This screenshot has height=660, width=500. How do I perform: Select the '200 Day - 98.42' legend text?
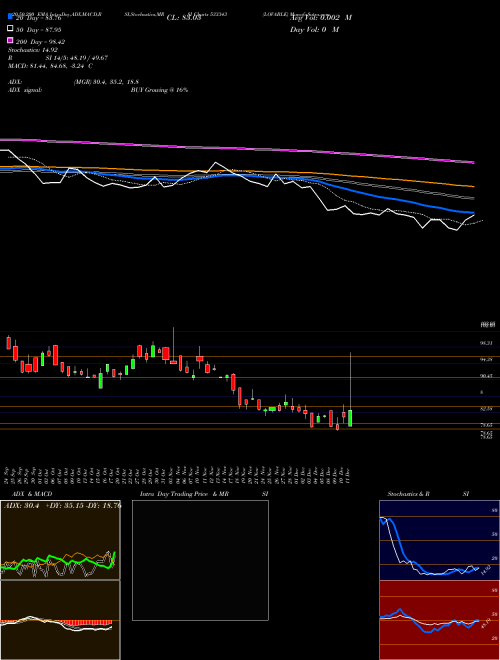click(x=40, y=42)
